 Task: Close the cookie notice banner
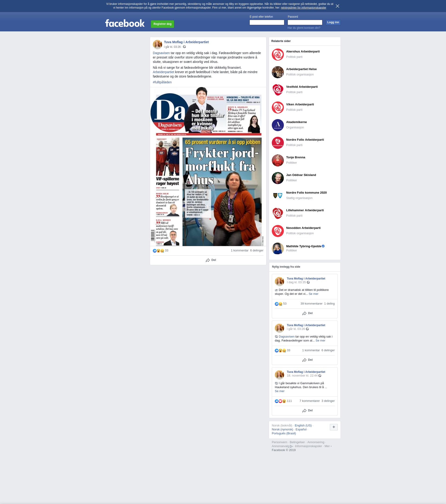coord(338,6)
